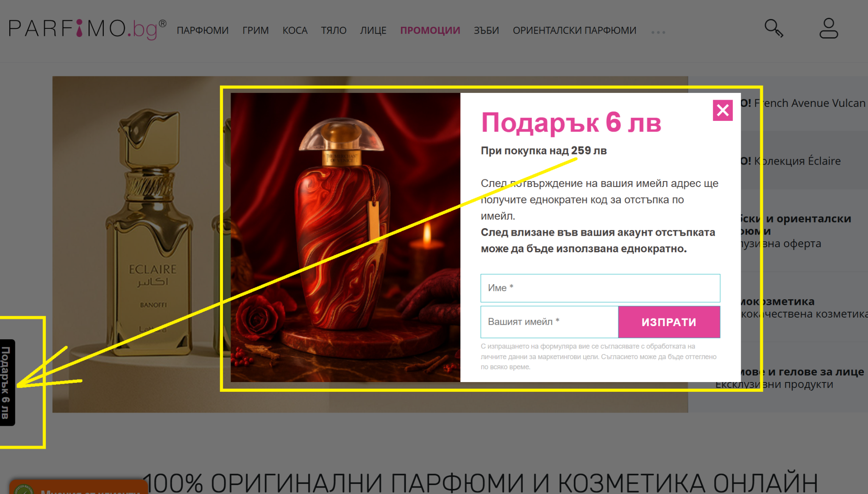
Task: Click the search magnifier icon
Action: [x=773, y=29]
